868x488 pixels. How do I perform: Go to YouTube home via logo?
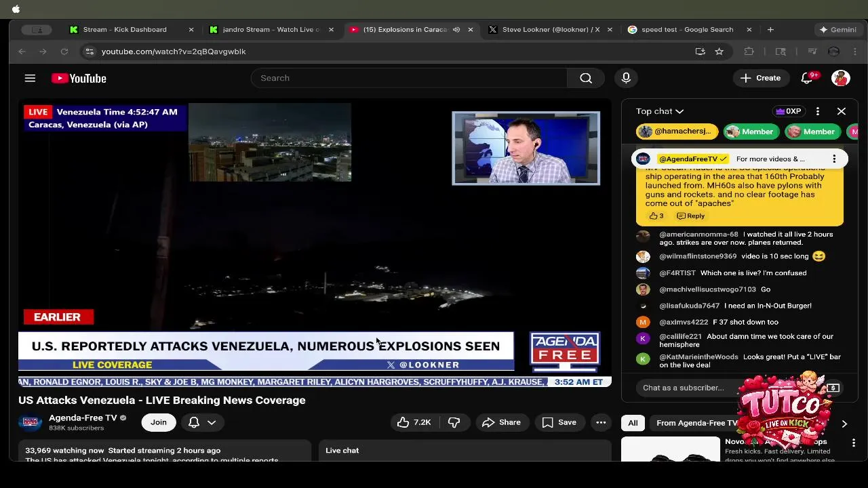tap(79, 78)
